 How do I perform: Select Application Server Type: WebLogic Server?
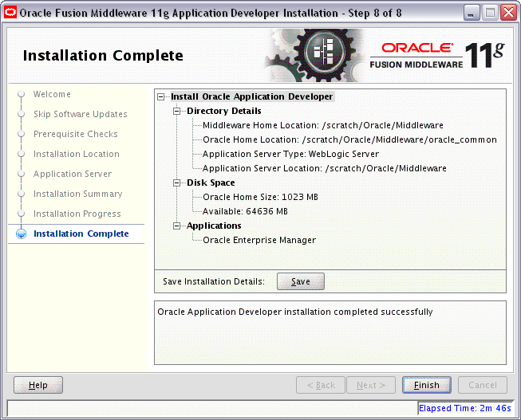coord(290,154)
